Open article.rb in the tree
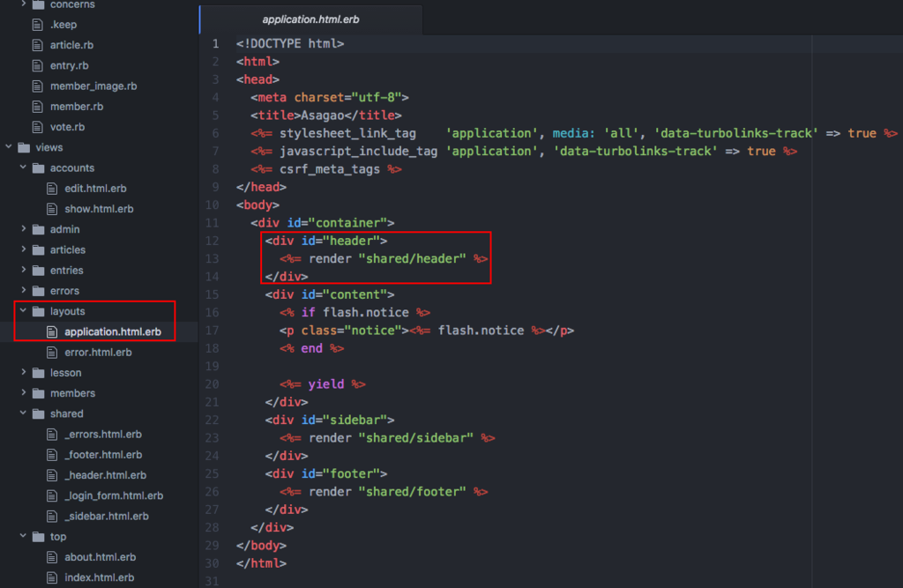This screenshot has width=903, height=588. pyautogui.click(x=71, y=45)
